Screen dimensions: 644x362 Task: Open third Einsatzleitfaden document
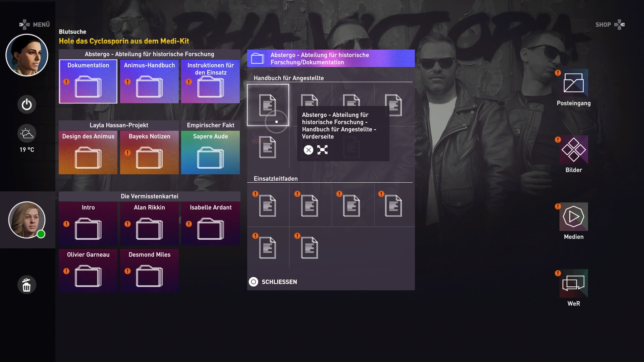tap(352, 205)
